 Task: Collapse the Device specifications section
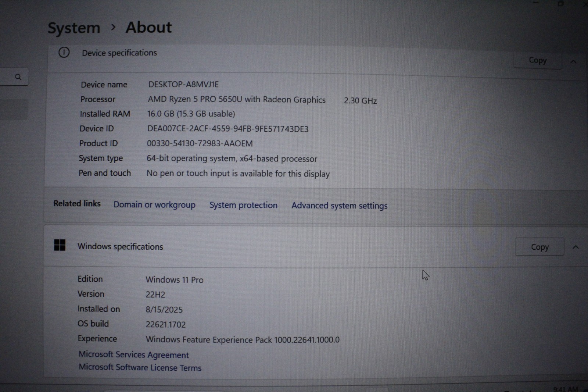click(573, 62)
